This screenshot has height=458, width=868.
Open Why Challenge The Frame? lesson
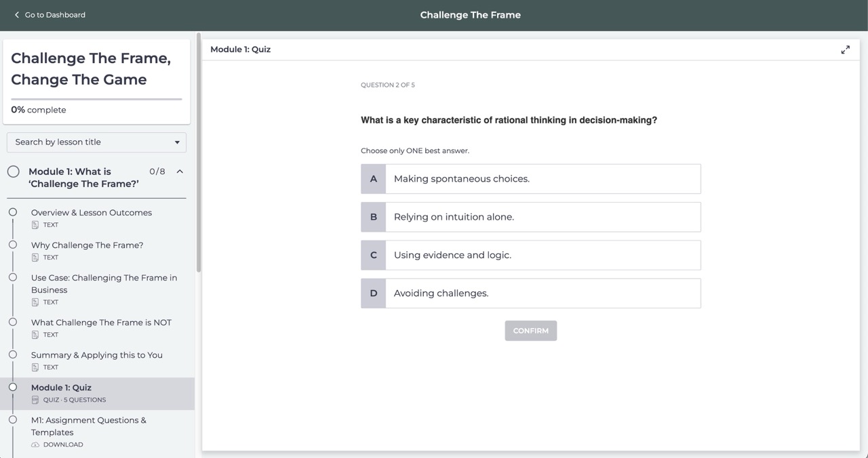click(87, 245)
